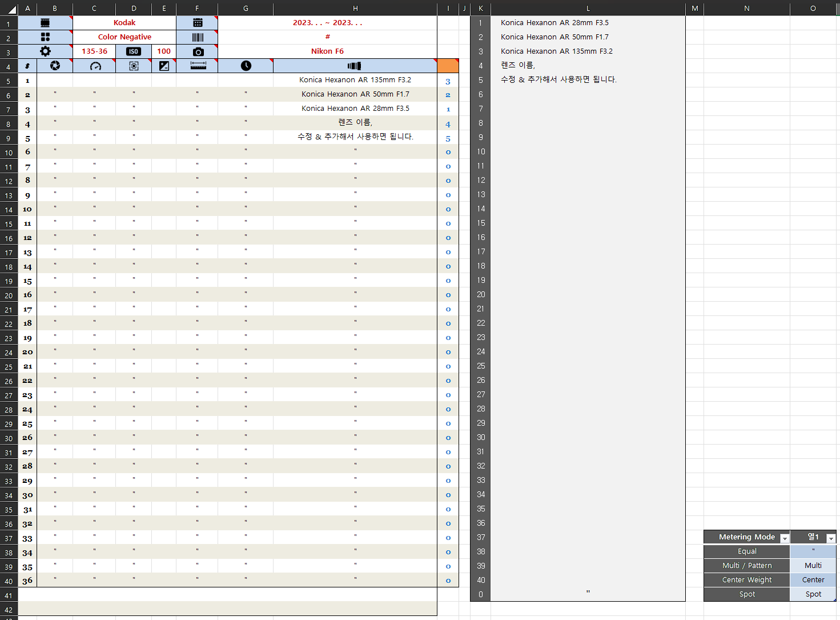Click the film strip icon cell
Viewport: 840px width, 620px height.
coord(45,23)
